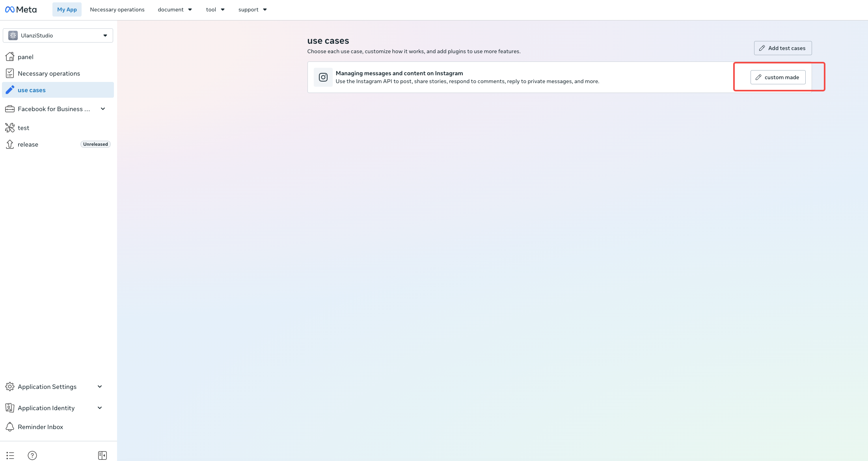Open Necessary operations in top navigation
Image resolution: width=868 pixels, height=461 pixels.
[x=117, y=9]
